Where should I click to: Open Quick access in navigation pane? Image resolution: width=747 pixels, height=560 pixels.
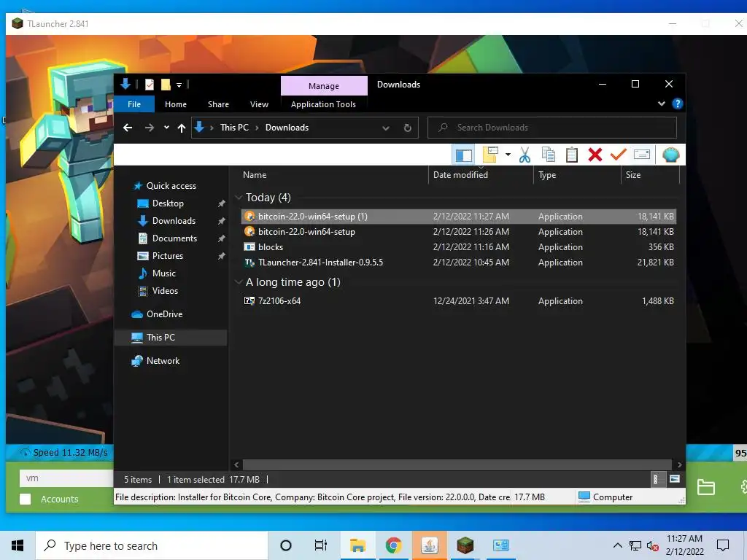[171, 186]
